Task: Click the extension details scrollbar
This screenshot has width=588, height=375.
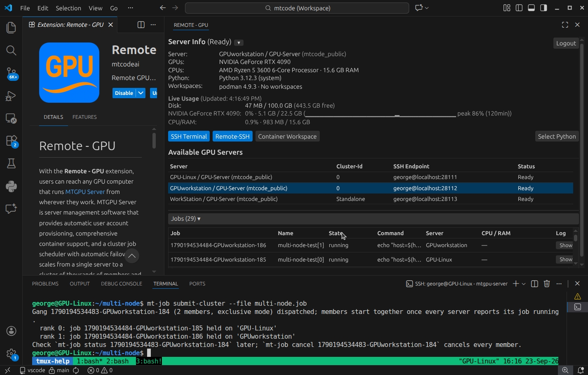Action: tap(154, 140)
